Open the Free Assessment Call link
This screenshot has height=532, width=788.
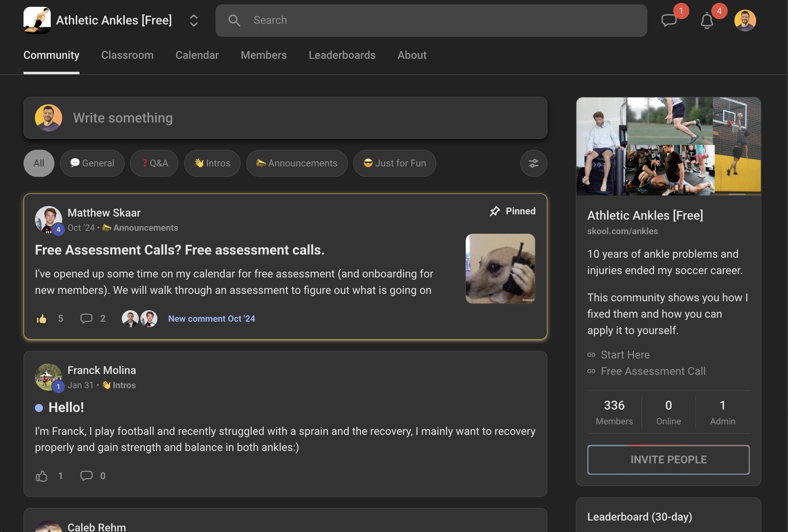click(653, 371)
